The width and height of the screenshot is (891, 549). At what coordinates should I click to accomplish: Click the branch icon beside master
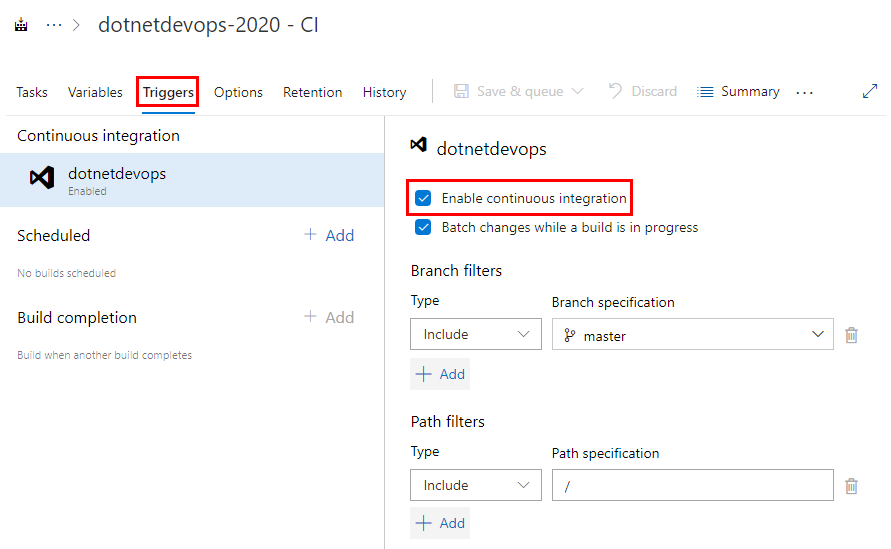click(x=569, y=335)
